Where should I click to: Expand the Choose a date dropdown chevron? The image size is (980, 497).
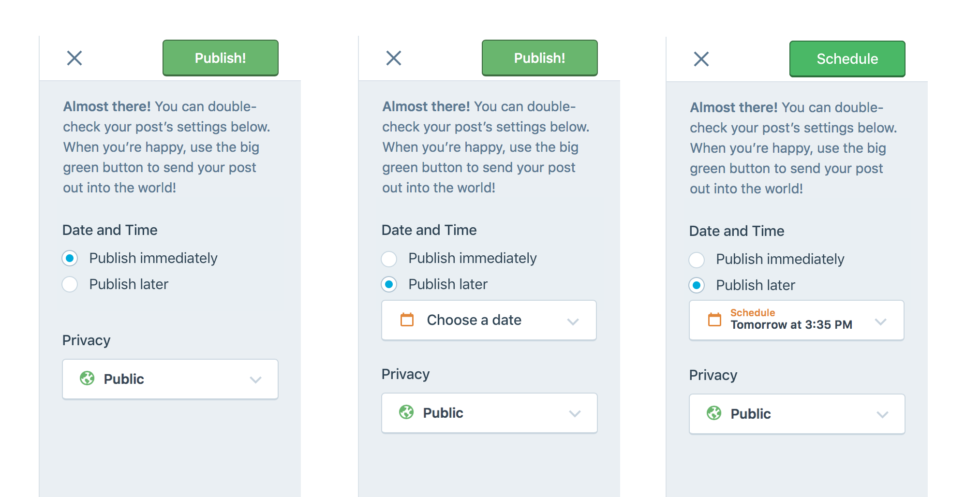(573, 322)
